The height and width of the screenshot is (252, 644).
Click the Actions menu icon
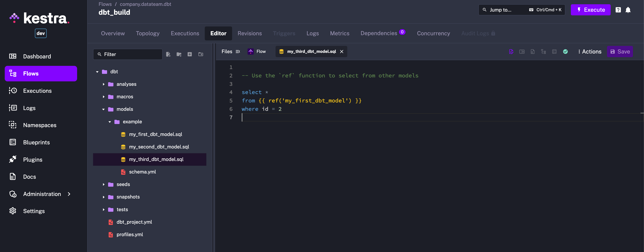click(x=580, y=51)
